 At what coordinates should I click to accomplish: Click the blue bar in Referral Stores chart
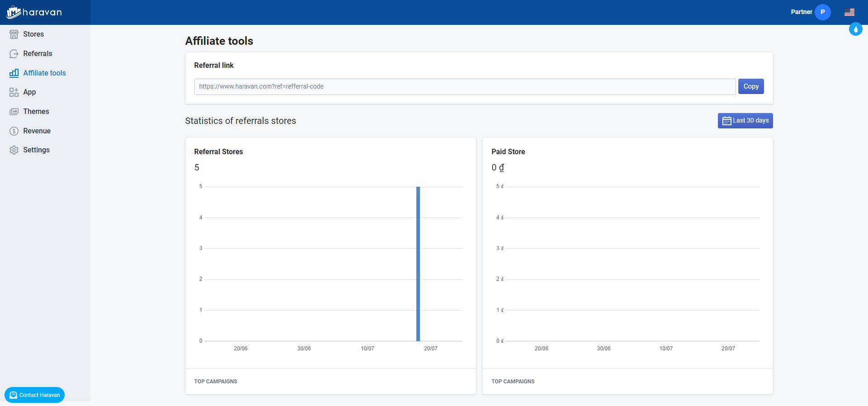tap(418, 264)
